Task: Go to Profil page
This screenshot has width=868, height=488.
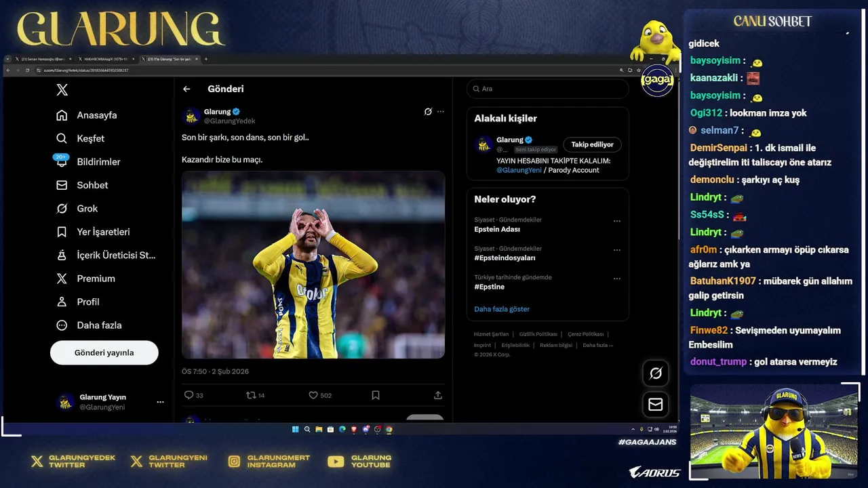Action: tap(77, 302)
